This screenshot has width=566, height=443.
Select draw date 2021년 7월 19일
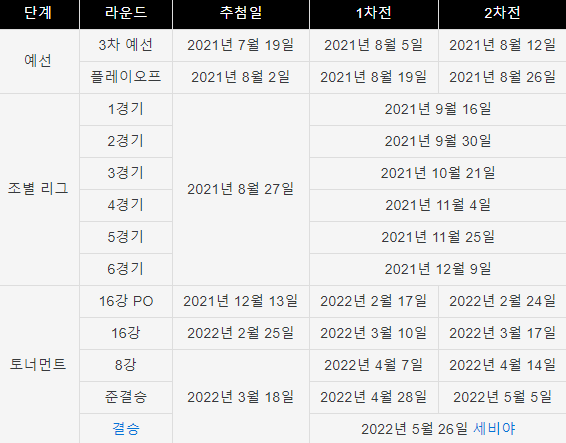point(241,45)
